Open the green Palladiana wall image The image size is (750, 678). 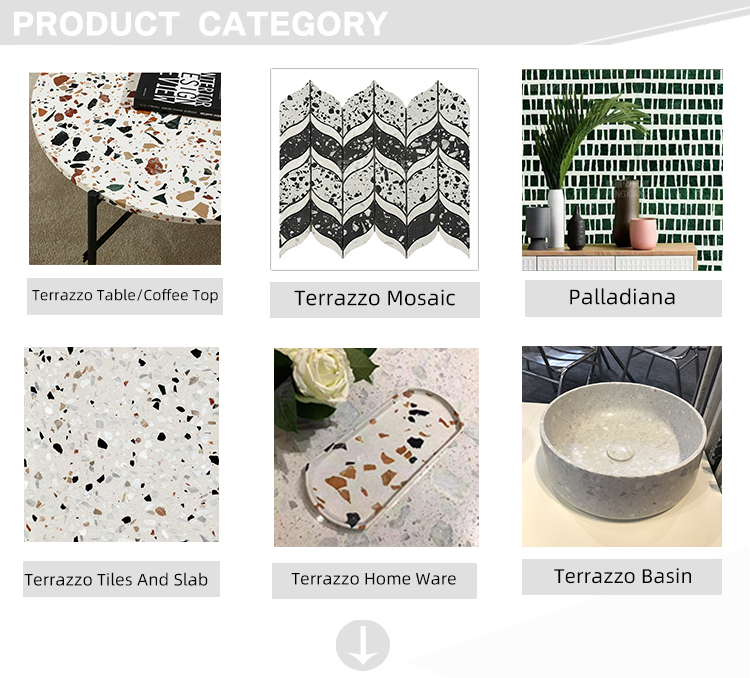click(x=622, y=170)
